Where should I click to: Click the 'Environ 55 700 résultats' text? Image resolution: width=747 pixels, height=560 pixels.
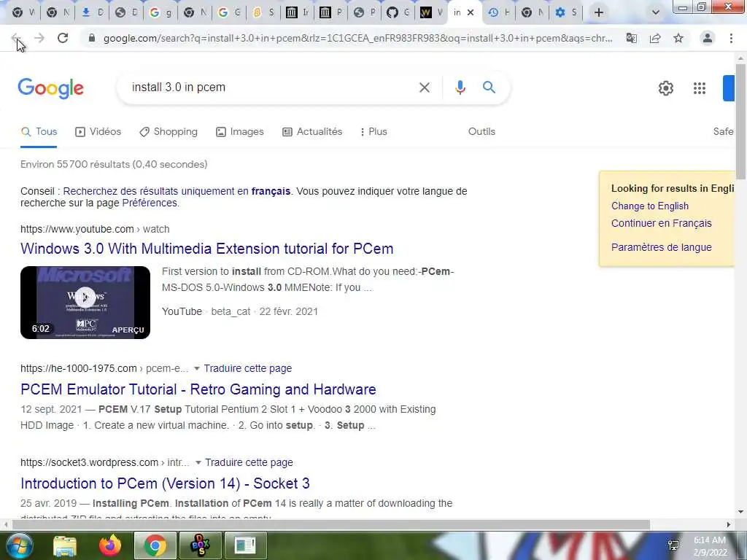114,165
